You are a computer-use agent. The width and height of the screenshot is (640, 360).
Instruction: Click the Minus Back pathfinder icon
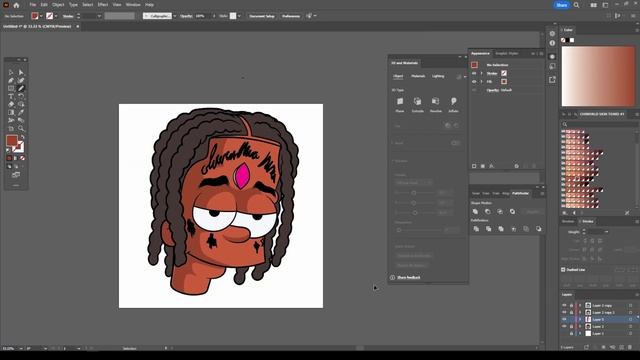pos(539,229)
